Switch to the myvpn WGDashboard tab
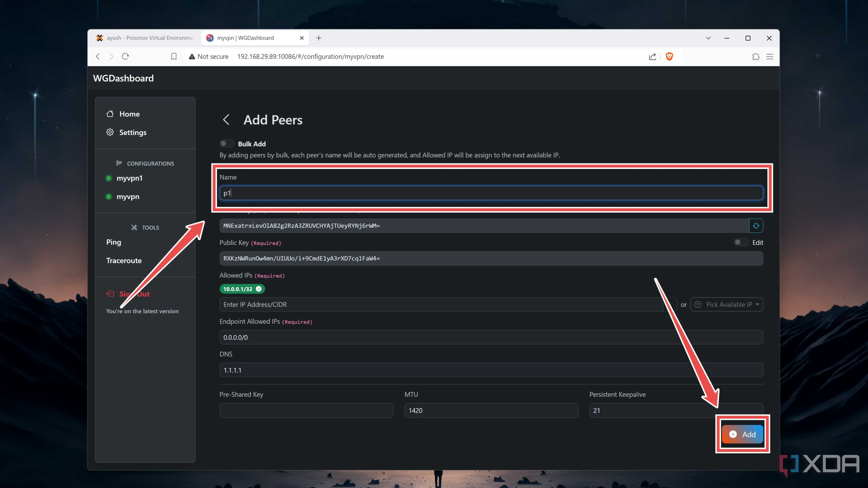The width and height of the screenshot is (868, 488). click(x=255, y=38)
